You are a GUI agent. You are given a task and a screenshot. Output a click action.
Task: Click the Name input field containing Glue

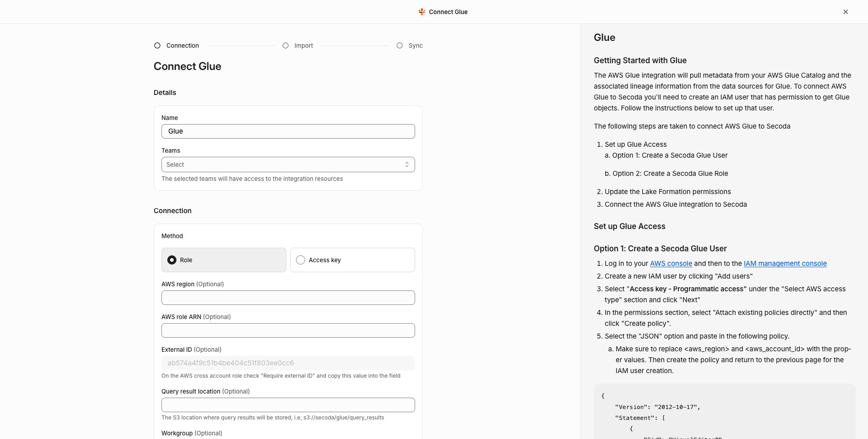click(288, 131)
